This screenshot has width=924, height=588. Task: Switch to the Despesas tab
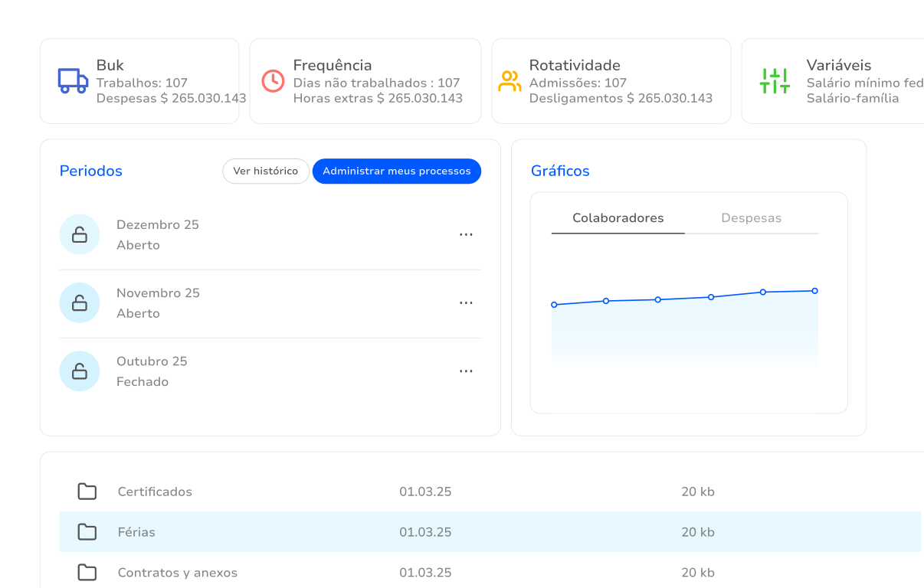[752, 218]
